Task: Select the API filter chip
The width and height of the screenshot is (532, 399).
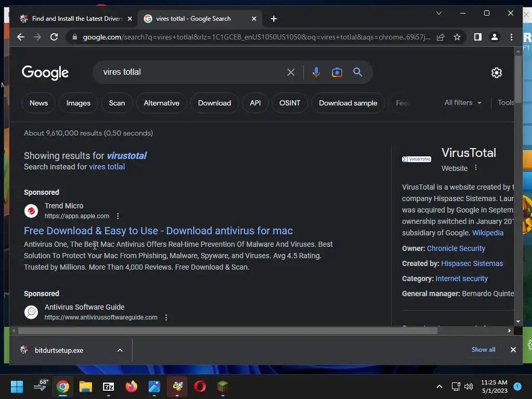Action: point(255,103)
